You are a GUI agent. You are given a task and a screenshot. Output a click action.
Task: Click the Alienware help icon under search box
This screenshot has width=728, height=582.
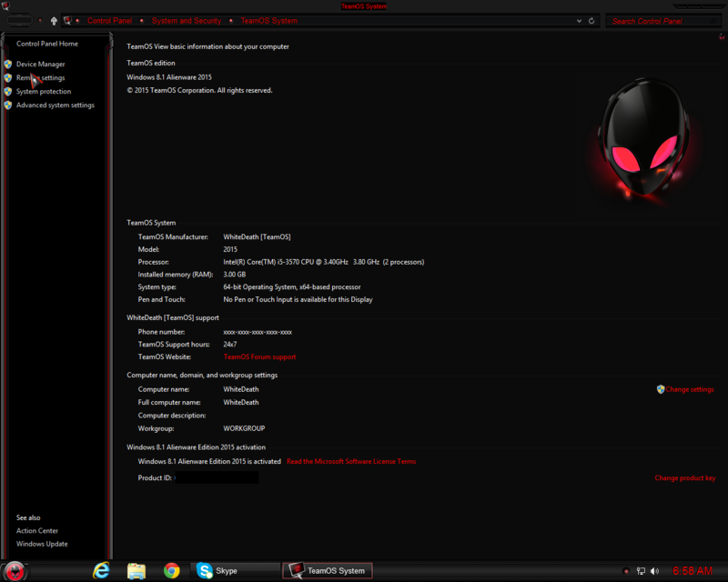[722, 36]
